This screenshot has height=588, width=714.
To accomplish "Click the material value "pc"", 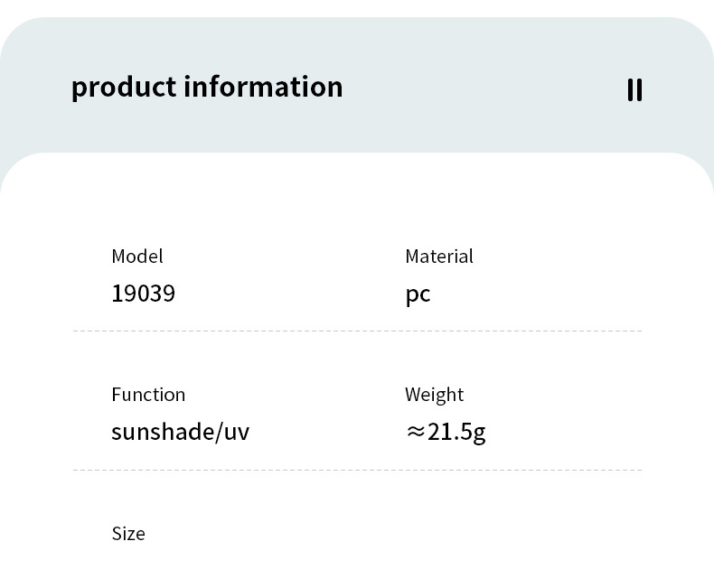I will (418, 294).
